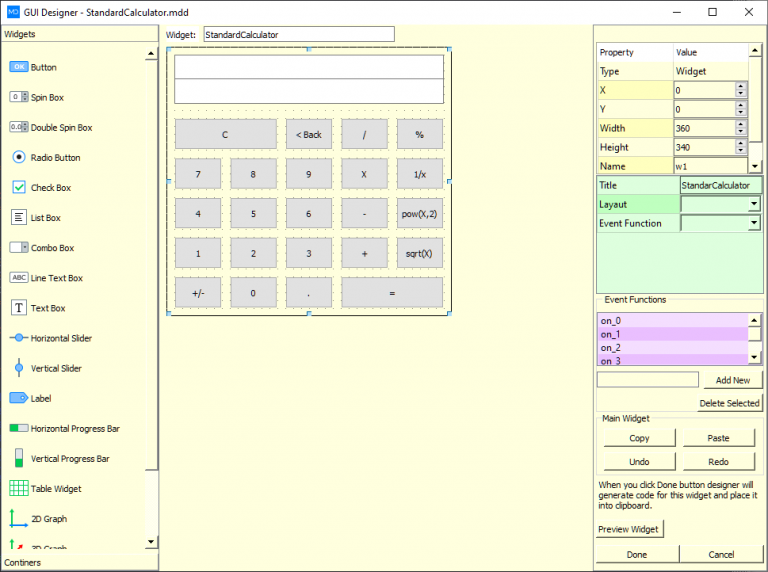Select the = button in canvas
Screen dimensions: 768x572
(392, 293)
